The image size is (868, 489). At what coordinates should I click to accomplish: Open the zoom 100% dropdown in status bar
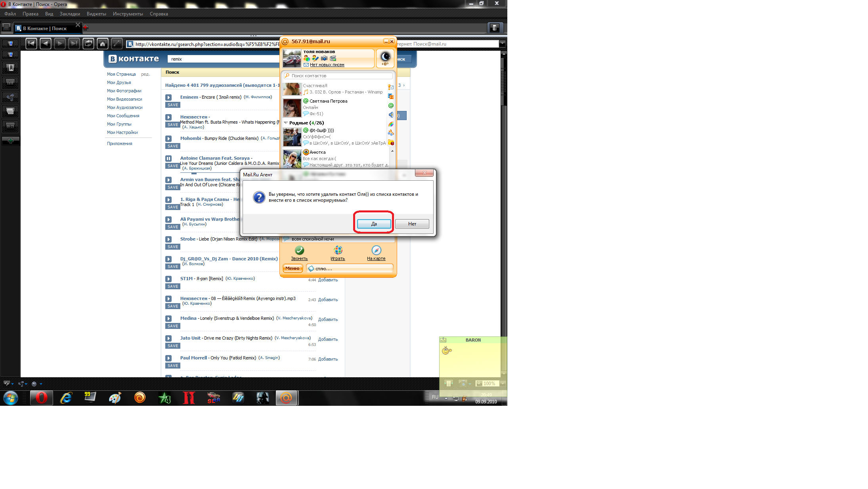(503, 383)
